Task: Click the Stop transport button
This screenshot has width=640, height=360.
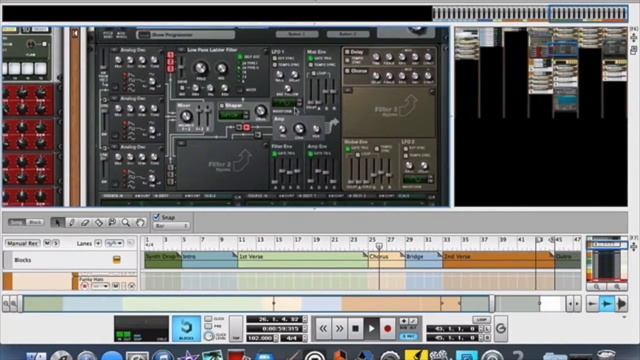Action: tap(355, 329)
